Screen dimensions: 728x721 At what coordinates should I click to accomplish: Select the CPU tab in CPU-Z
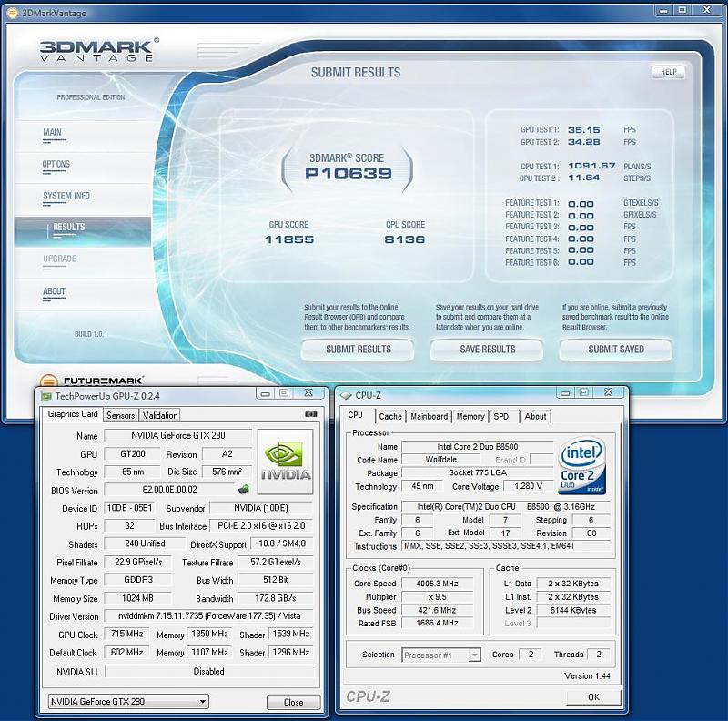tap(355, 415)
